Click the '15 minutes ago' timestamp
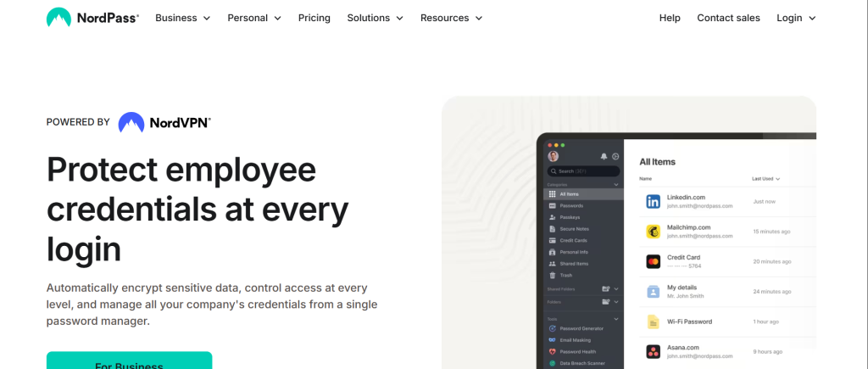The height and width of the screenshot is (369, 868). [x=771, y=232]
